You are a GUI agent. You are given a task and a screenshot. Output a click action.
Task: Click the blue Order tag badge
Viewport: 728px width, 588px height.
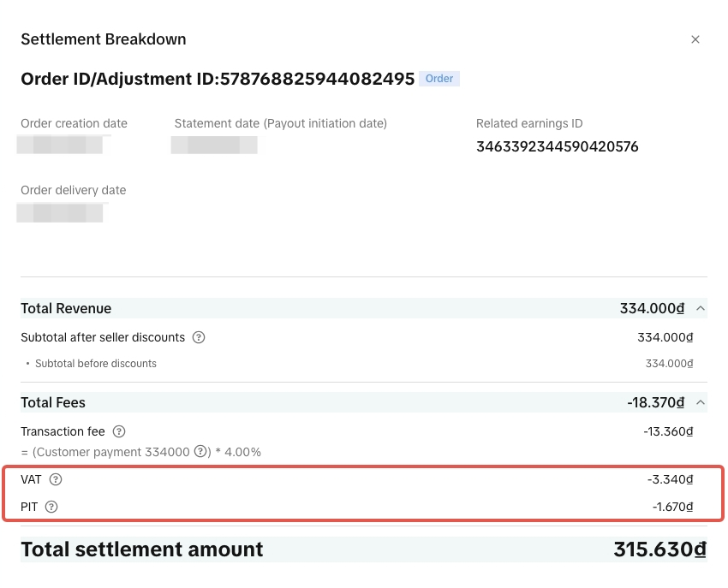(x=439, y=79)
